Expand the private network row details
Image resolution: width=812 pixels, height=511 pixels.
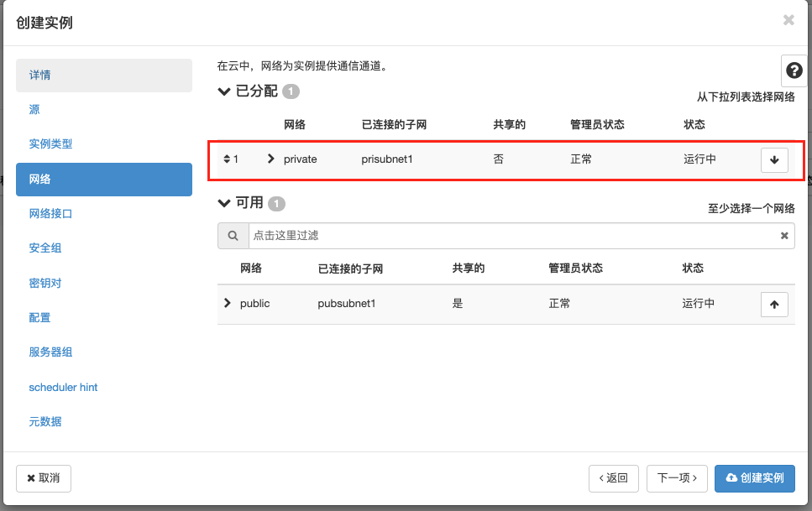(x=270, y=159)
